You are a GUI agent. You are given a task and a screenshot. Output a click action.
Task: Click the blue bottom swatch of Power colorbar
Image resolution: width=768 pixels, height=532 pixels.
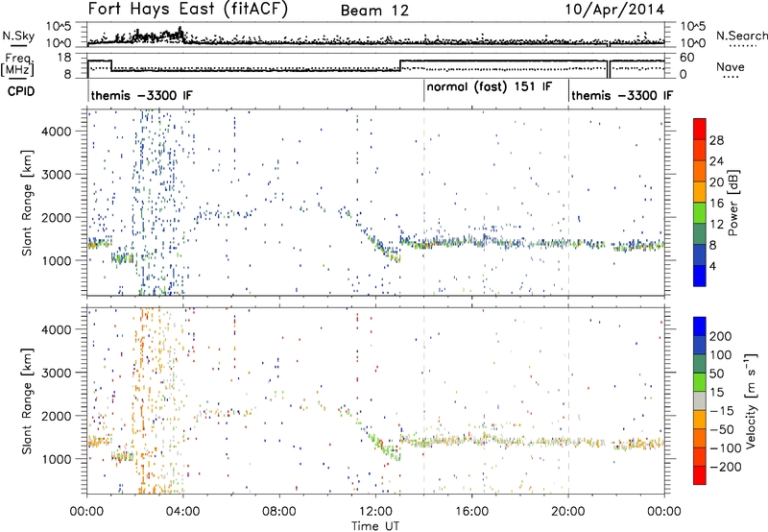tap(700, 276)
